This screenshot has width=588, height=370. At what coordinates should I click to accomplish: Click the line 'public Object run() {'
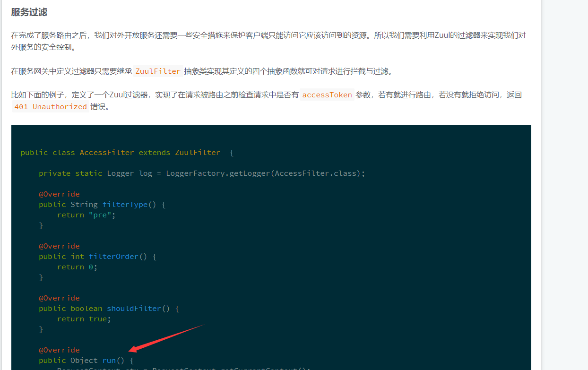click(x=86, y=361)
